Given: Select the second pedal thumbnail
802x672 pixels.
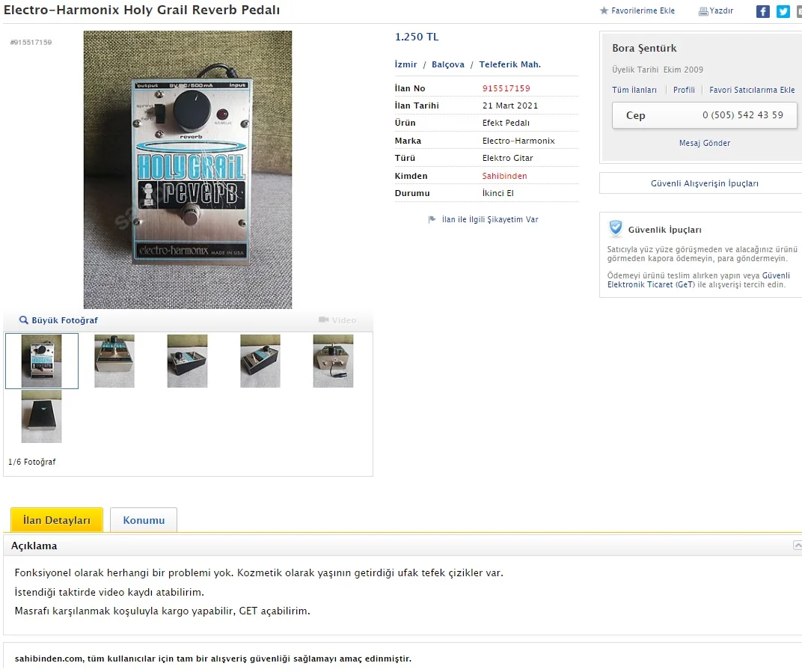Looking at the screenshot, I should pos(114,361).
